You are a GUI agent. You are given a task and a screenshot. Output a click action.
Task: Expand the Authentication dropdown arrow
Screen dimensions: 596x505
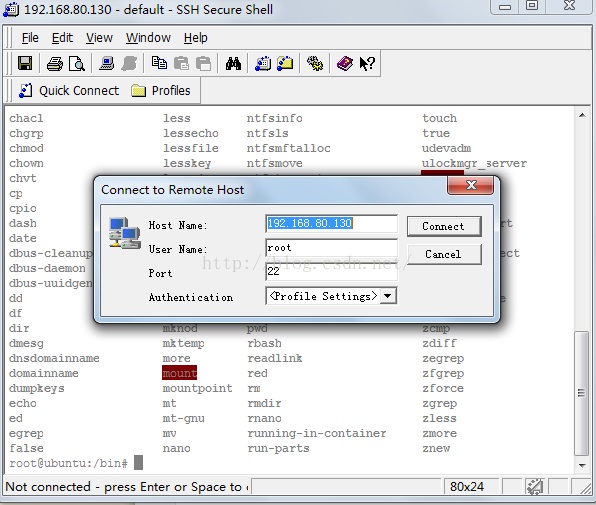click(388, 296)
